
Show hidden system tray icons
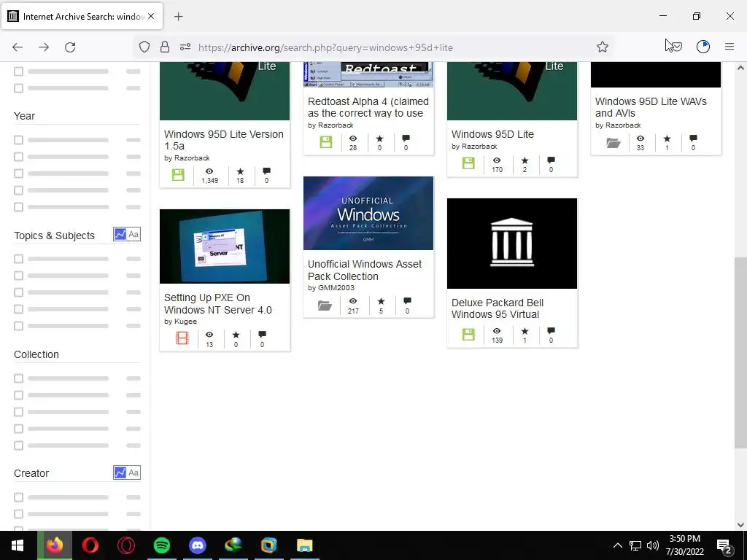617,545
